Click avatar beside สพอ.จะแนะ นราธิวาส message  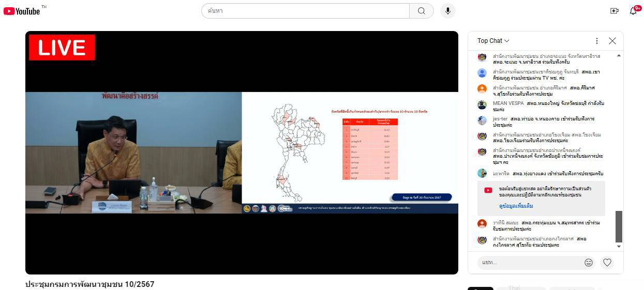(482, 57)
